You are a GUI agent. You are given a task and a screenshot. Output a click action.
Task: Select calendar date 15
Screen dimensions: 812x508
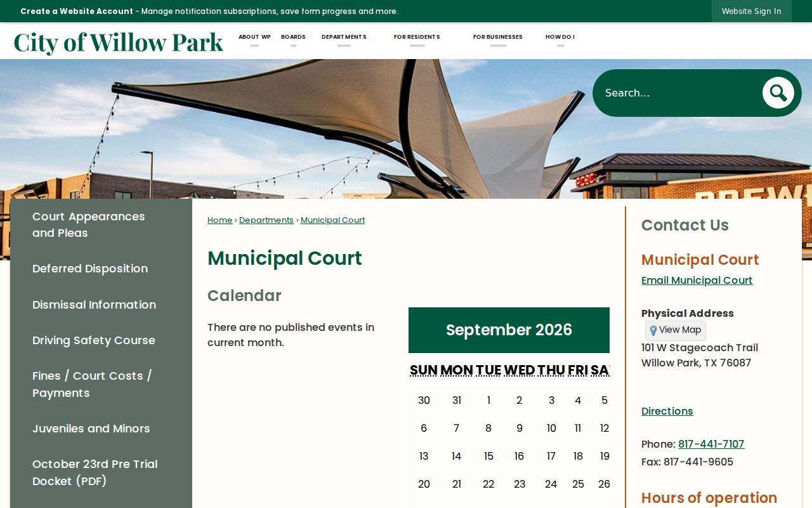(x=488, y=457)
